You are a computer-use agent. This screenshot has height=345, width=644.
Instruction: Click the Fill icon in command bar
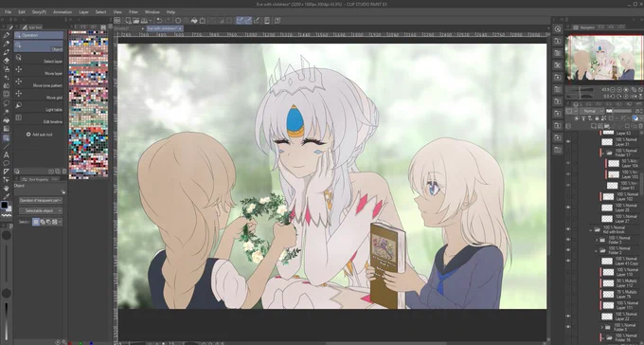(194, 21)
